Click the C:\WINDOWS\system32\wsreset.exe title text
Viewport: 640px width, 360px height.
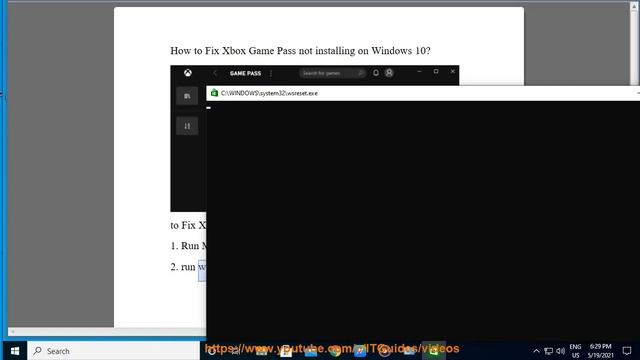point(269,93)
